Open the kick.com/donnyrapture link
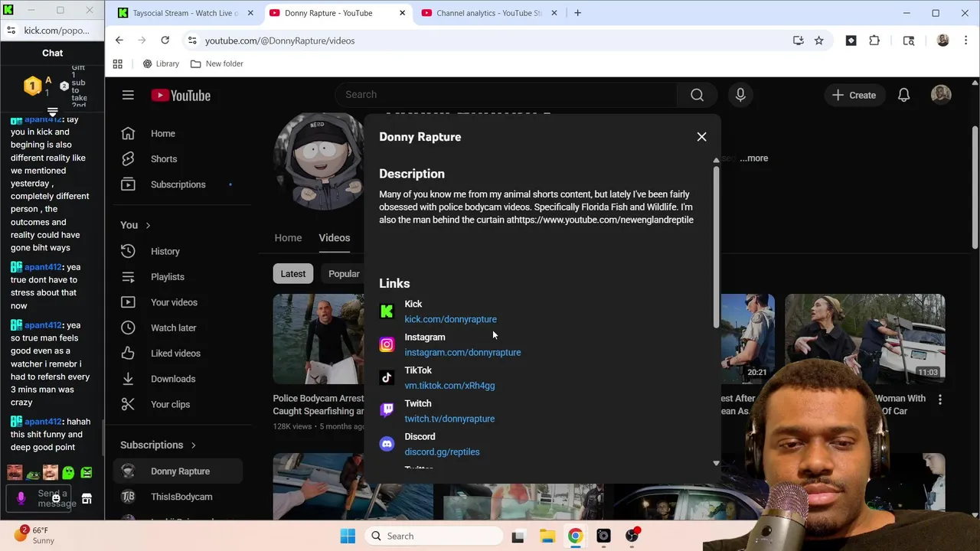980x551 pixels. pyautogui.click(x=450, y=319)
